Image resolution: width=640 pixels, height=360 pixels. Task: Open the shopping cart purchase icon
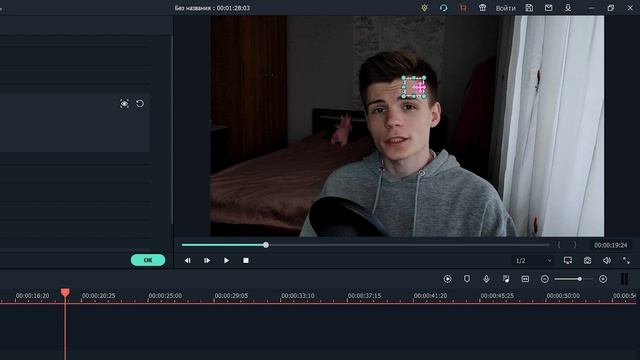coord(463,8)
